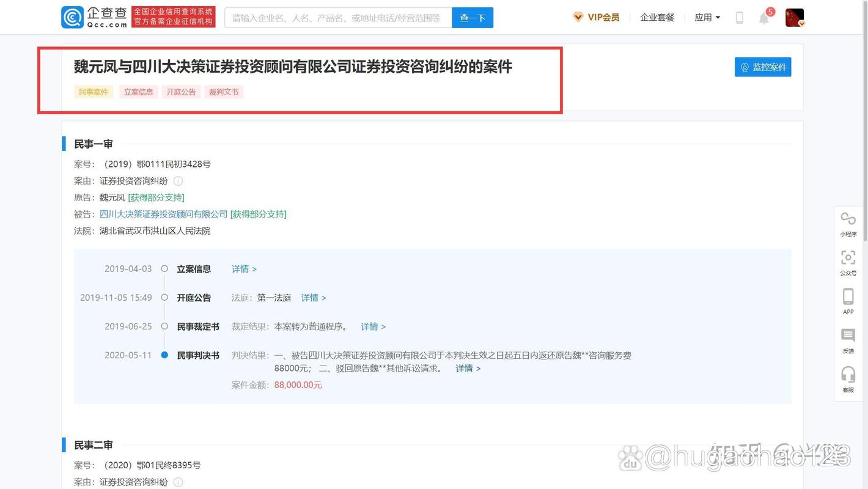Expand the 应用 dropdown menu
Screen dimensions: 868x489
tap(707, 18)
